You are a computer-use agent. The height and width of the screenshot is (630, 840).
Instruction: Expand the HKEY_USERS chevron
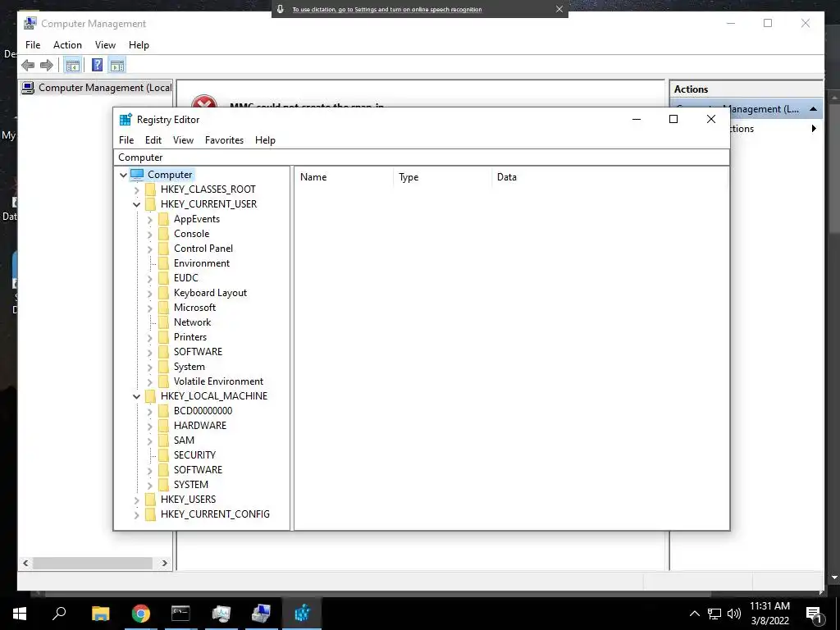pos(137,500)
